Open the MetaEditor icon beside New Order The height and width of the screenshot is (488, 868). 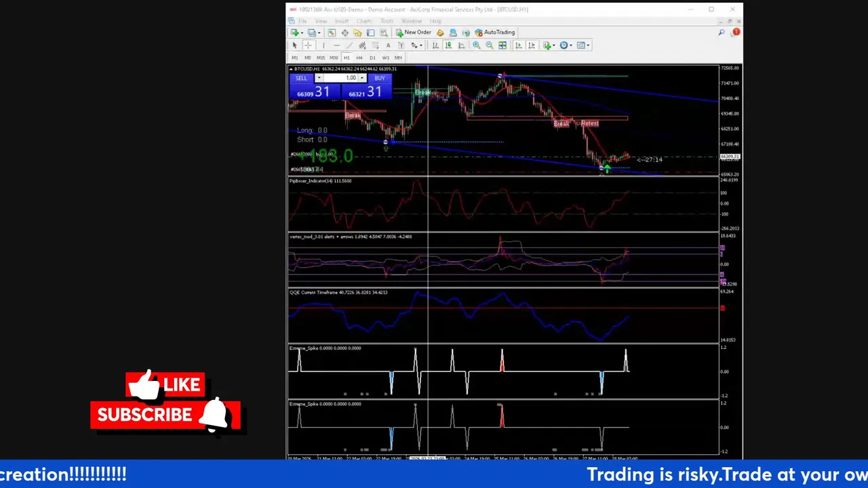[x=440, y=33]
